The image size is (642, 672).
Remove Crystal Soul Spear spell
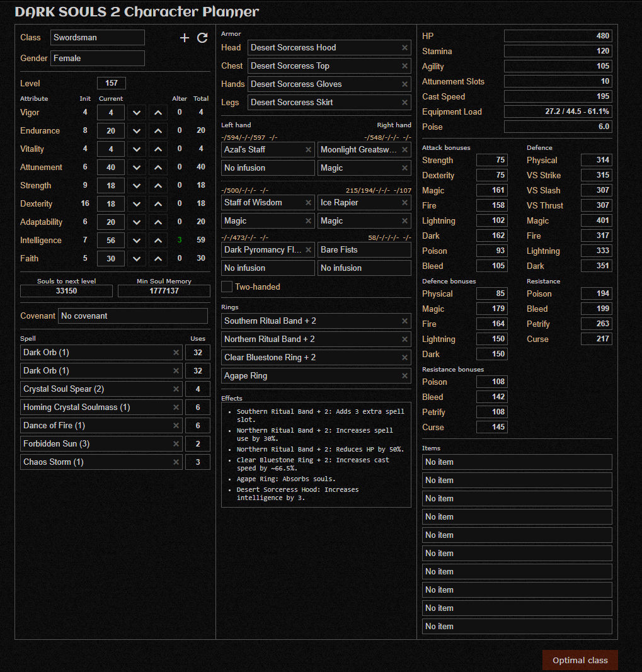pos(176,389)
